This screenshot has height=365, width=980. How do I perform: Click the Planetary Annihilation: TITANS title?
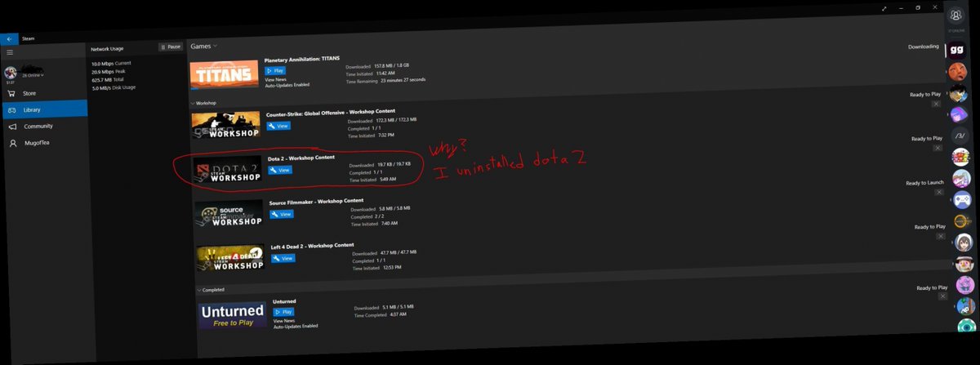point(301,61)
